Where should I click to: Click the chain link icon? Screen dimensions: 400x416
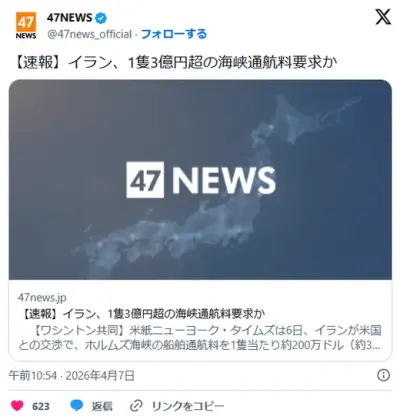136,406
